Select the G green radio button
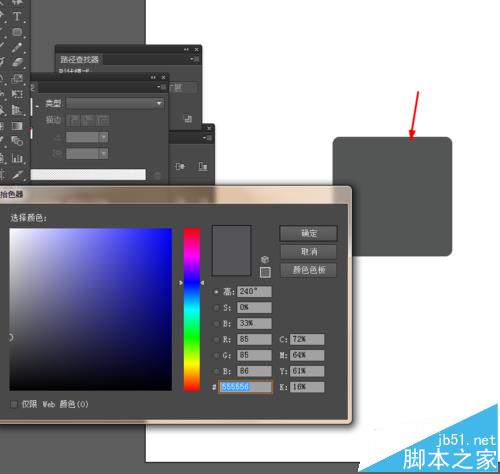This screenshot has height=474, width=500. (216, 355)
